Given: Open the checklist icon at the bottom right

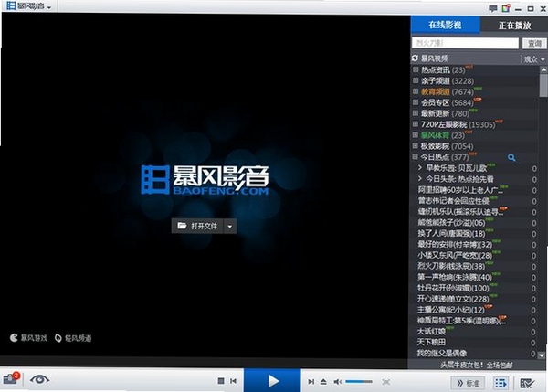Looking at the screenshot, I should (527, 383).
